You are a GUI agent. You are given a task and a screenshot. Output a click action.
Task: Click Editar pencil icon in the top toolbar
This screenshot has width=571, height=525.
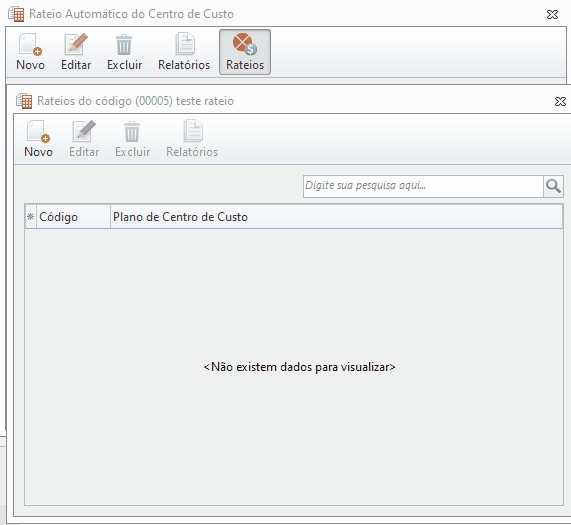pos(76,52)
